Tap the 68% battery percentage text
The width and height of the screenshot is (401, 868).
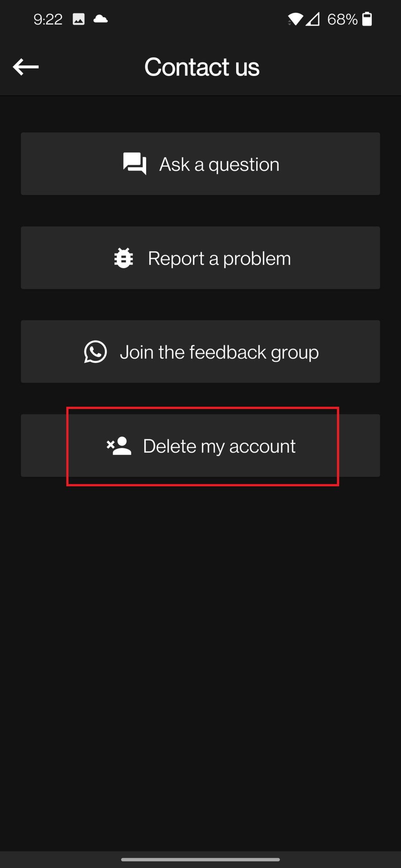coord(342,19)
